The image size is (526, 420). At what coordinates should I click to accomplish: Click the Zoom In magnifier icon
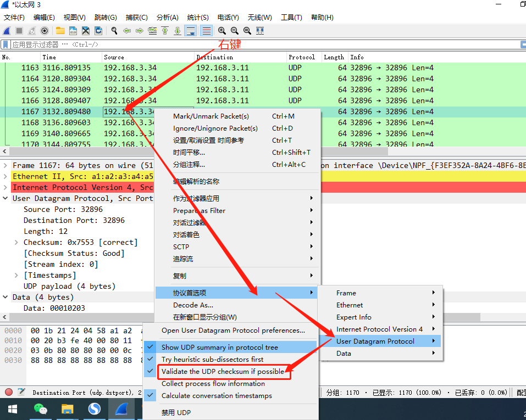pyautogui.click(x=222, y=31)
